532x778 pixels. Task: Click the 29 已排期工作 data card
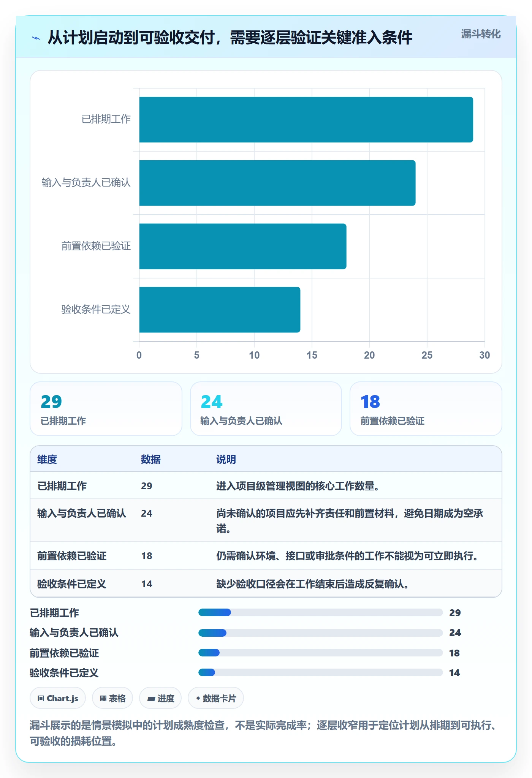coord(106,409)
